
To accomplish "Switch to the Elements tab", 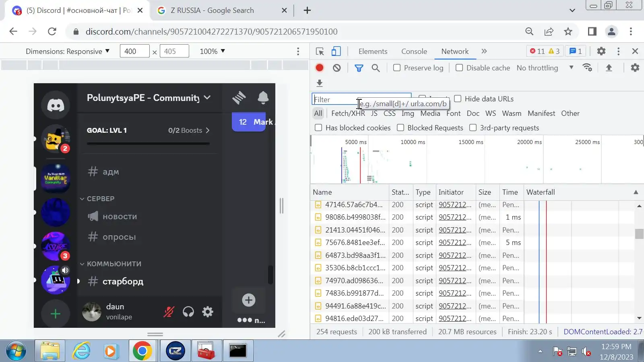I will (x=373, y=51).
